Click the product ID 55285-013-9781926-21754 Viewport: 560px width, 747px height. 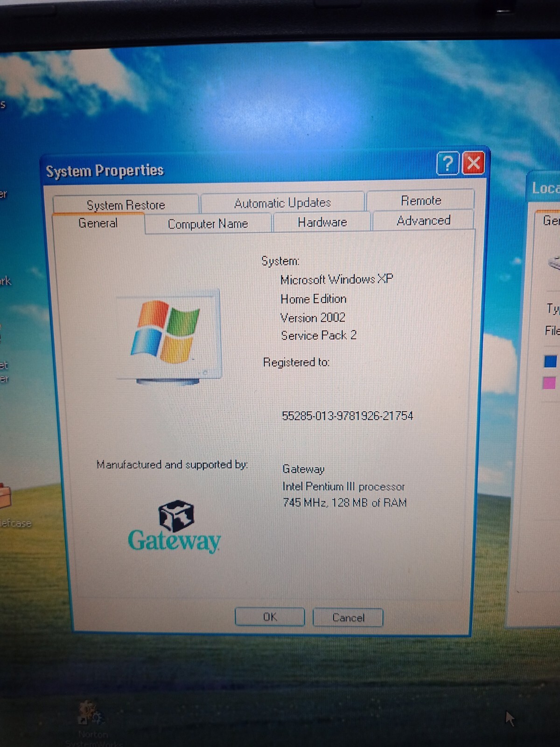[x=347, y=416]
